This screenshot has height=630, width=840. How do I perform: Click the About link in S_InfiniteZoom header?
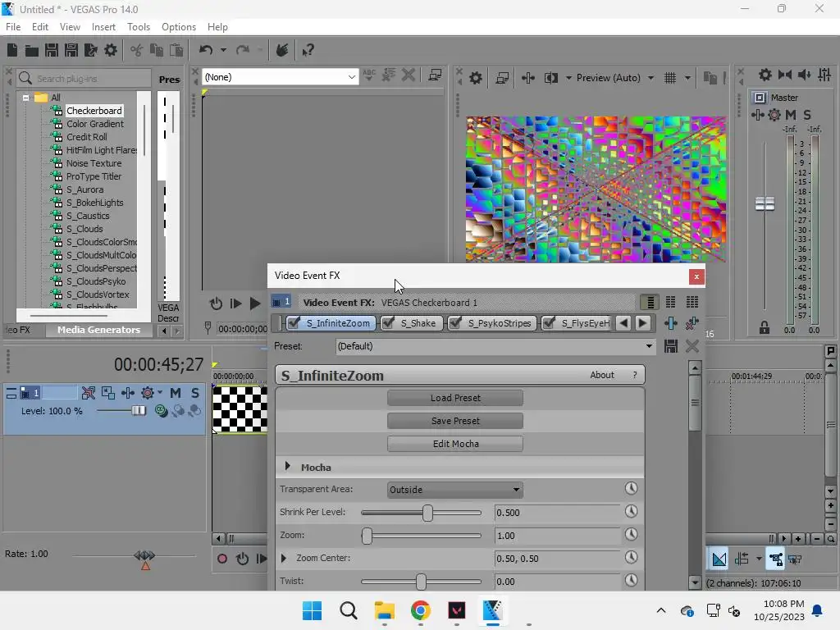(x=602, y=375)
